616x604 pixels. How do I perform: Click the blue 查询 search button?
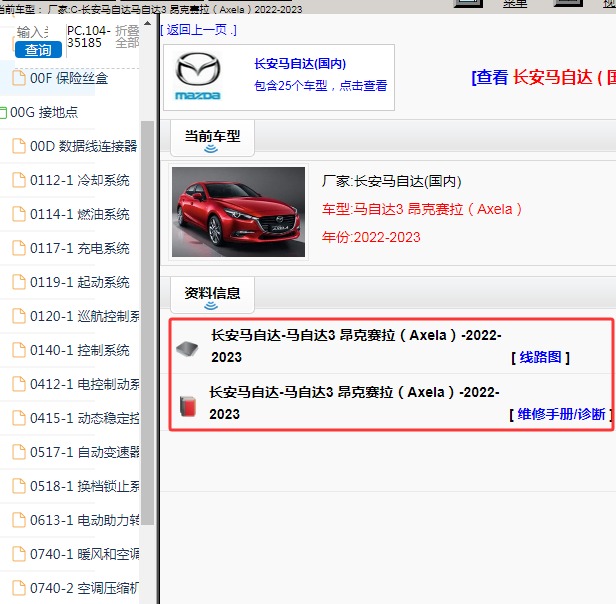pos(38,50)
